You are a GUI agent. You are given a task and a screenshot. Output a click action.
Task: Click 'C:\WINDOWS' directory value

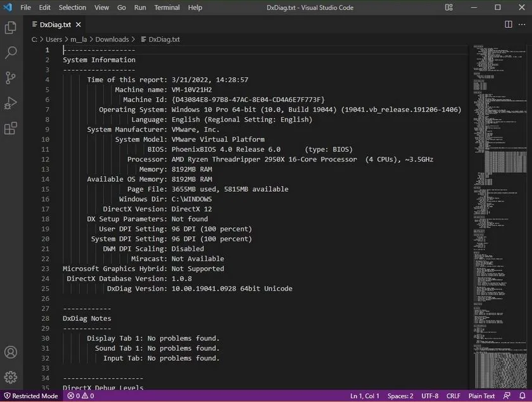(192, 199)
